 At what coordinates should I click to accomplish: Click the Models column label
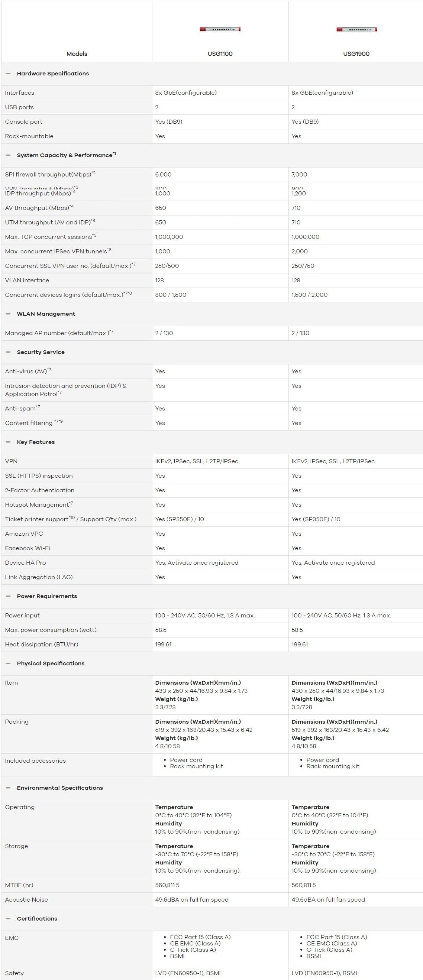pos(77,53)
